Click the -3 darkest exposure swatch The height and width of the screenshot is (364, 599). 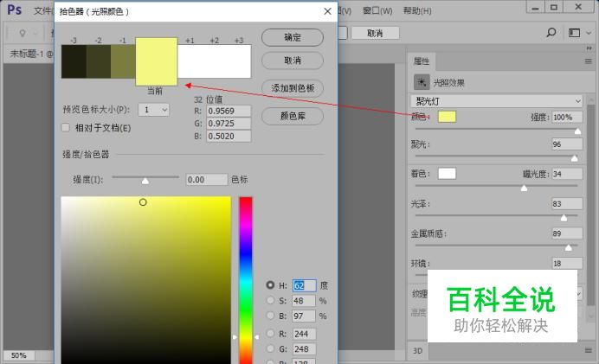click(74, 61)
